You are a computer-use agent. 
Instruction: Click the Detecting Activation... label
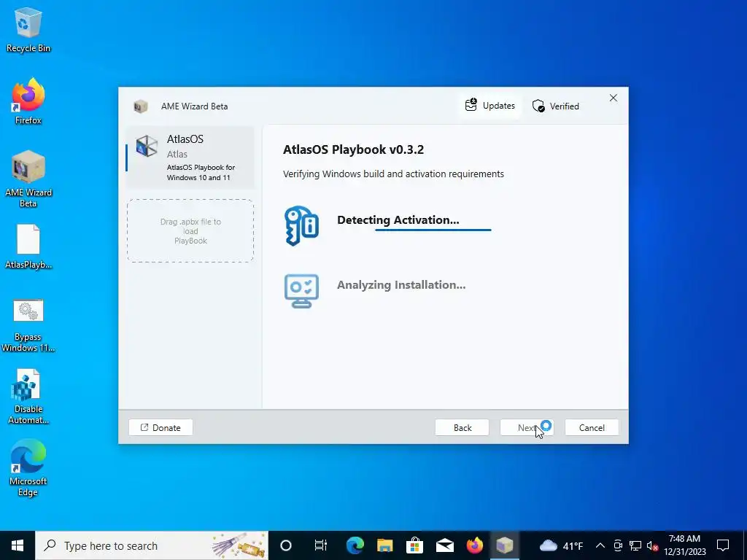pyautogui.click(x=398, y=220)
